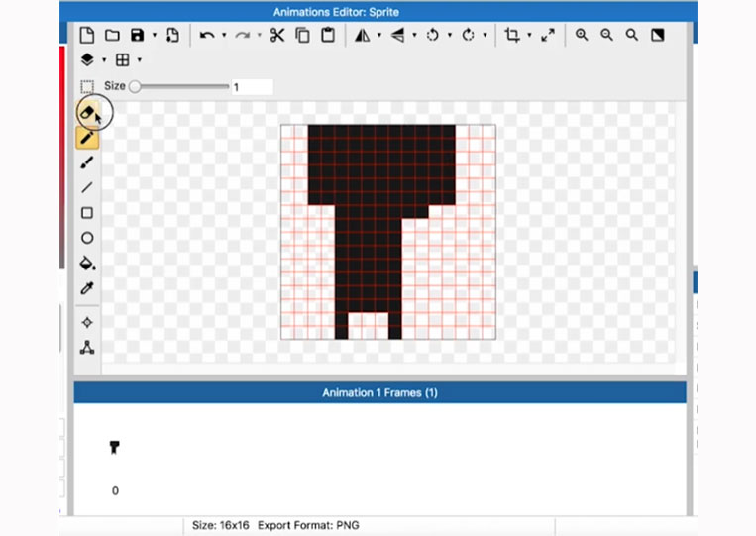Open a file with folder icon
Image resolution: width=756 pixels, height=536 pixels.
(x=112, y=35)
